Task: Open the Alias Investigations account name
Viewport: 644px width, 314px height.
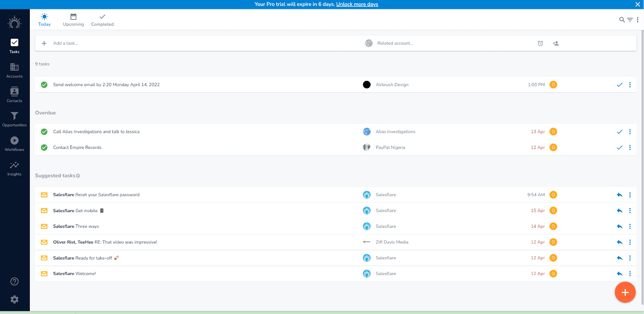Action: pyautogui.click(x=395, y=132)
